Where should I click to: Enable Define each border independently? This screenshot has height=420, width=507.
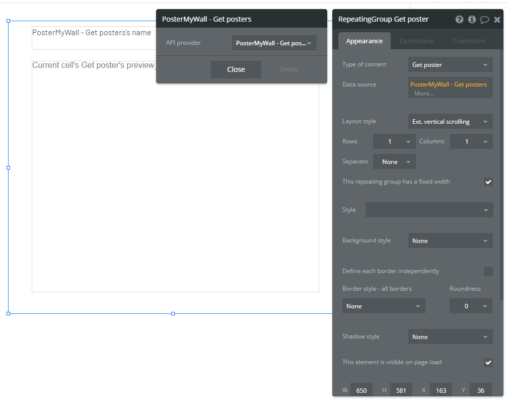point(488,272)
